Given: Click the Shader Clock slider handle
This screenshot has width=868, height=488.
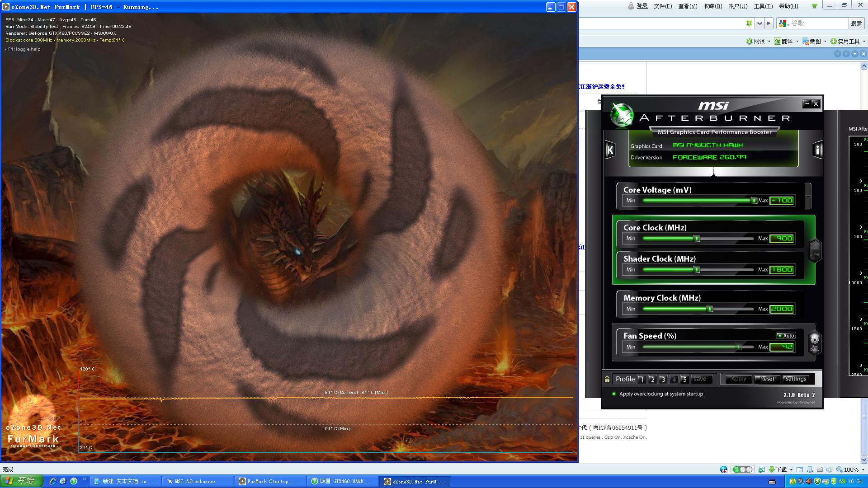Looking at the screenshot, I should point(697,270).
